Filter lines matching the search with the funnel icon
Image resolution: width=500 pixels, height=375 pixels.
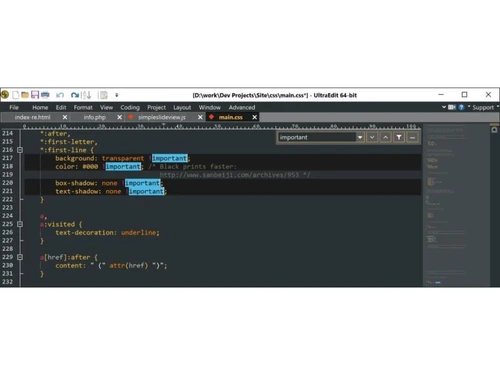tap(399, 137)
